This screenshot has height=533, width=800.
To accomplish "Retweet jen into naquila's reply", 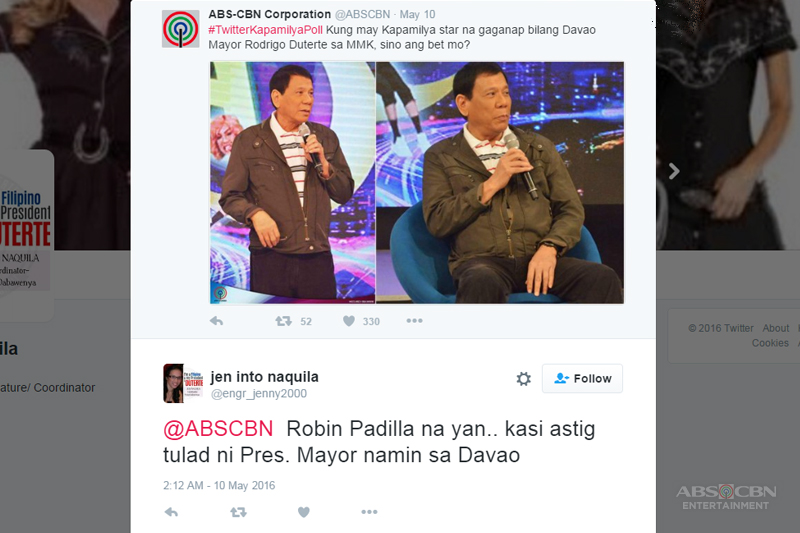I will 238,512.
